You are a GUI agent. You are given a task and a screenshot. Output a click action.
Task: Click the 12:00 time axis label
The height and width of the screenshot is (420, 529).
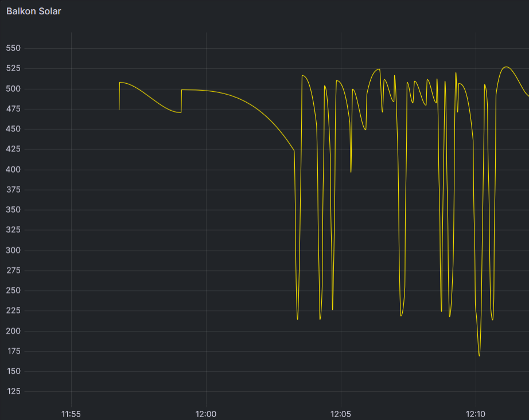click(x=206, y=414)
